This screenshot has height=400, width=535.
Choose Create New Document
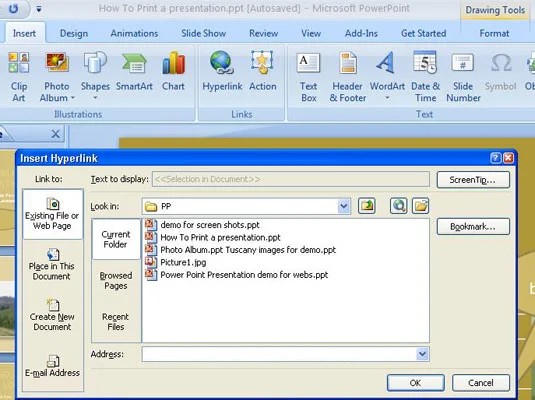[52, 315]
